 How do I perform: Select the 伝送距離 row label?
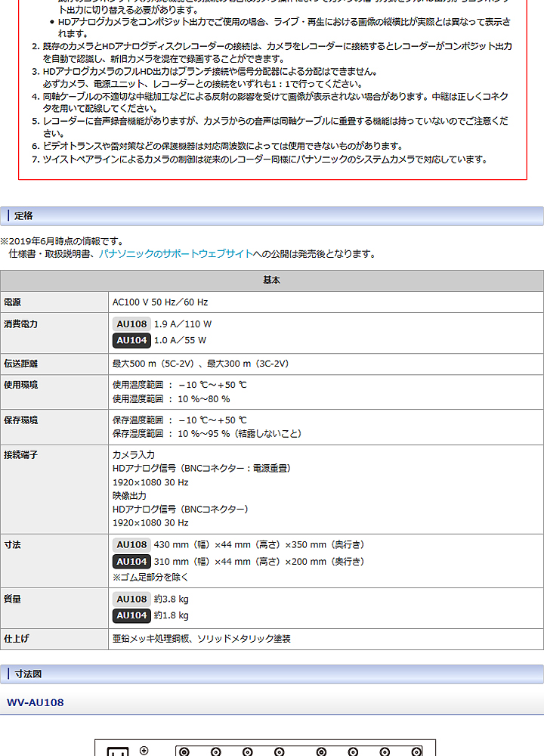[x=20, y=364]
